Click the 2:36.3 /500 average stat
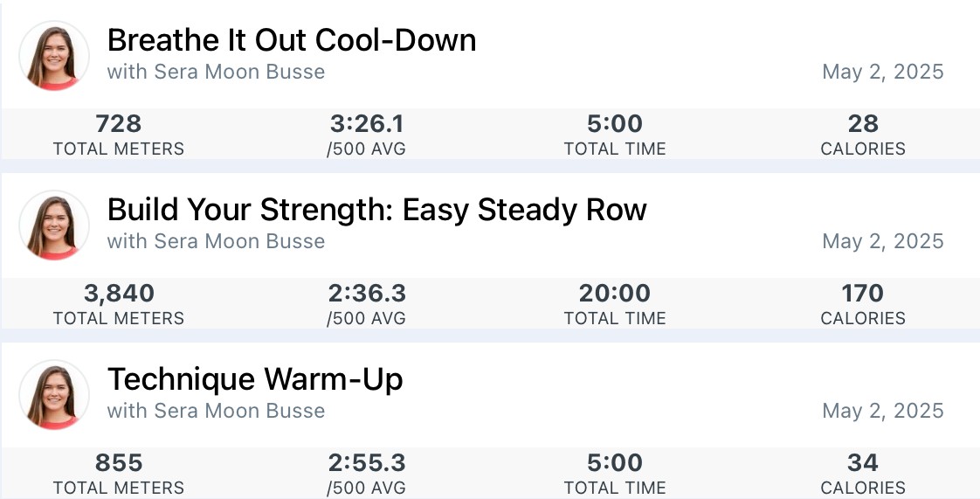 point(366,304)
